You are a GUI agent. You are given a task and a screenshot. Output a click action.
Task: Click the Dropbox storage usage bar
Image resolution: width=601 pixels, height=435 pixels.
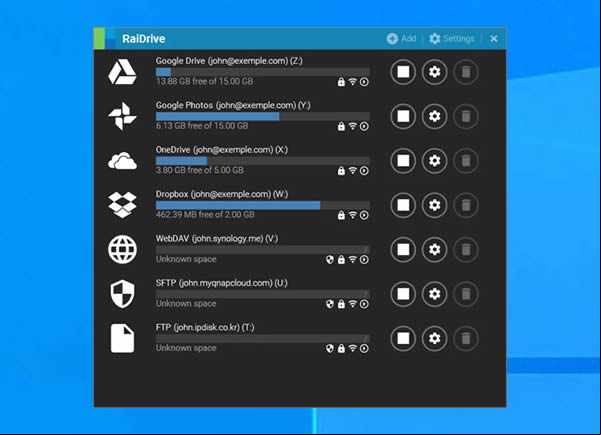(x=263, y=205)
